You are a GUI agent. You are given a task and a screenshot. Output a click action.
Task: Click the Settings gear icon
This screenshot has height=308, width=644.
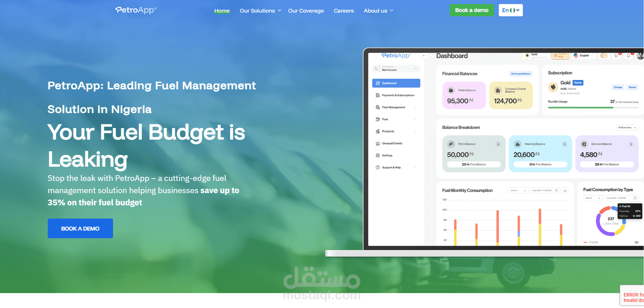point(378,156)
